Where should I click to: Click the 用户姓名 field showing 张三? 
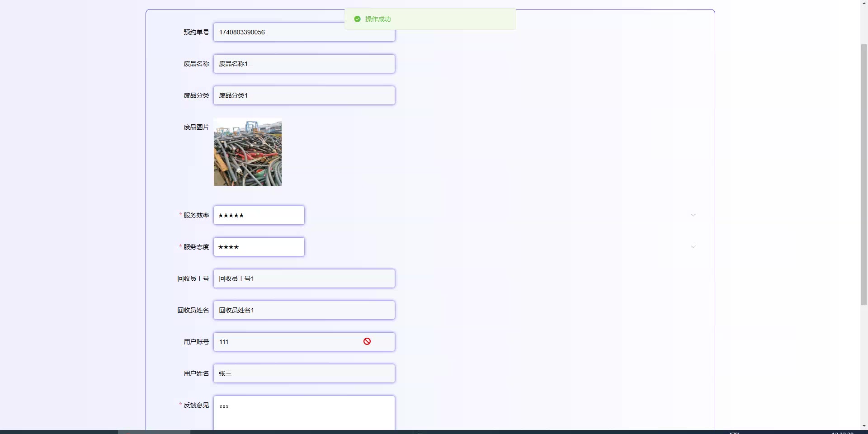coord(304,373)
